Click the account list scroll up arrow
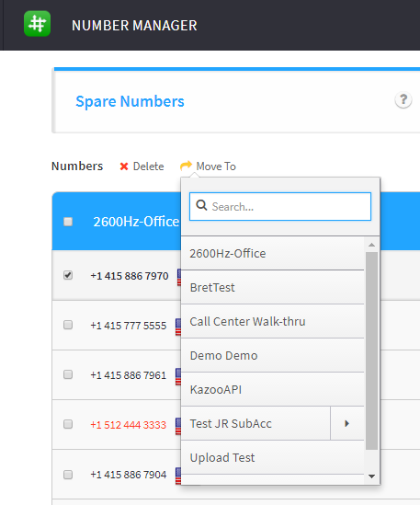Viewport: 420px width, 505px height. pos(371,245)
